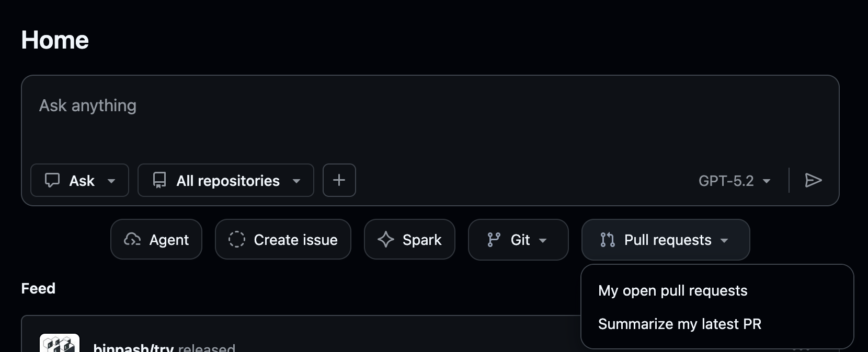Choose Summarize my latest PR
Viewport: 868px width, 352px height.
click(679, 324)
